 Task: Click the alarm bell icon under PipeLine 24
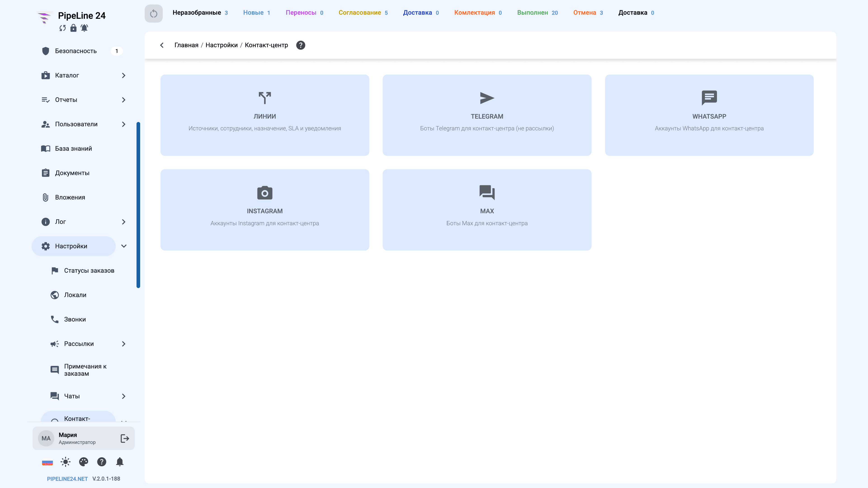[84, 28]
